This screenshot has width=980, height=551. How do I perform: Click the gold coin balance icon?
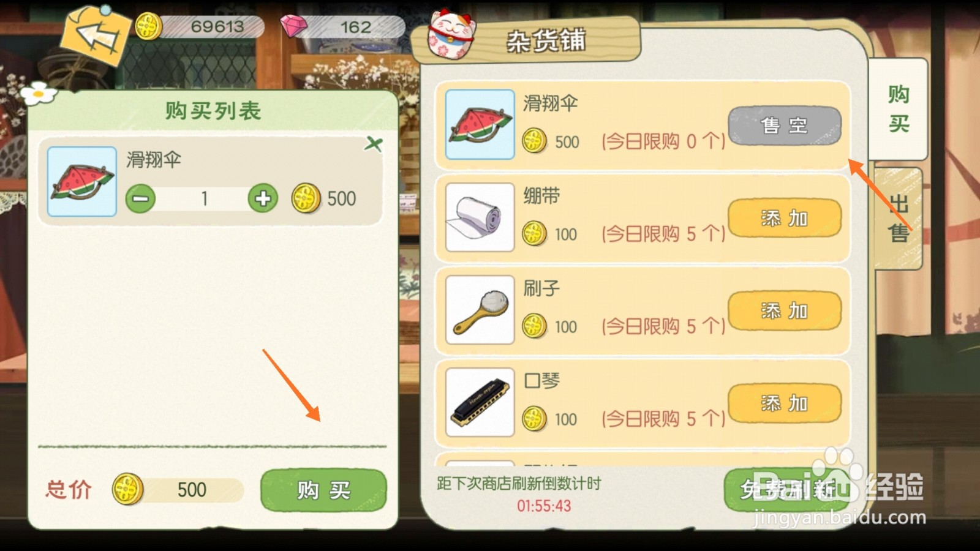tap(148, 26)
